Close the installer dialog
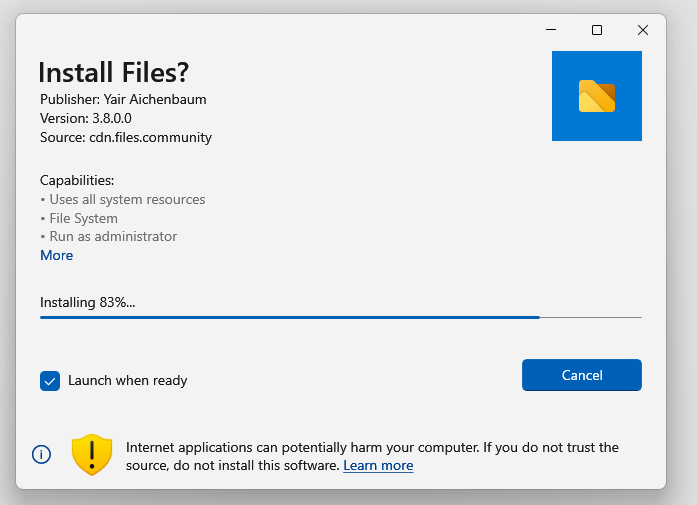This screenshot has width=697, height=505. click(643, 30)
